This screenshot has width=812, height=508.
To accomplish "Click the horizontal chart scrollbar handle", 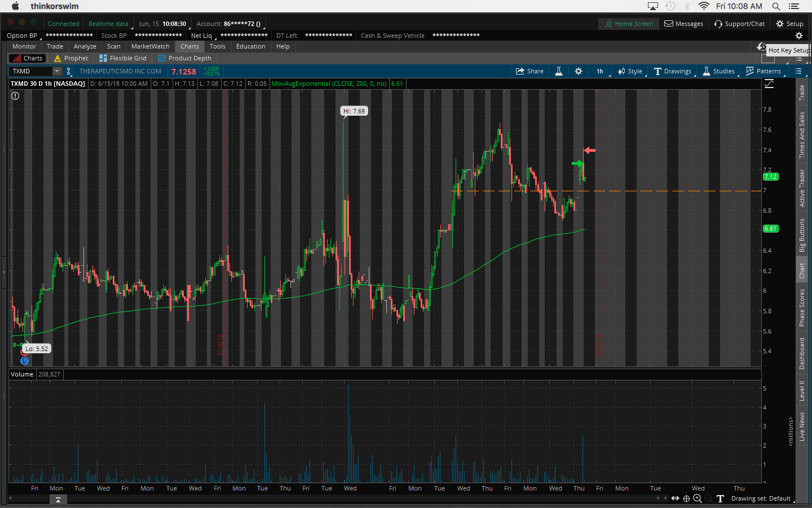I will click(x=58, y=500).
